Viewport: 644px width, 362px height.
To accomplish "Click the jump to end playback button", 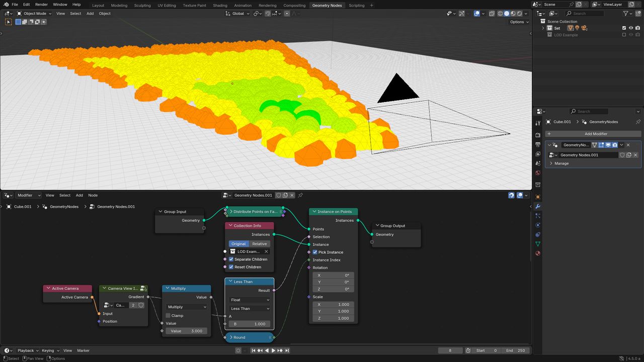I will tap(287, 350).
